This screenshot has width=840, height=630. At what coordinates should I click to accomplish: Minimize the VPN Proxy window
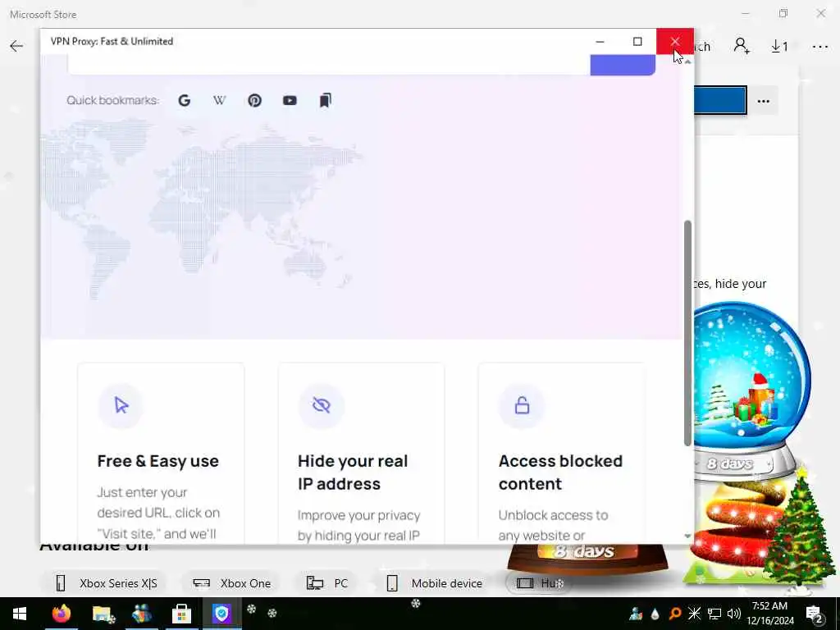click(x=600, y=41)
